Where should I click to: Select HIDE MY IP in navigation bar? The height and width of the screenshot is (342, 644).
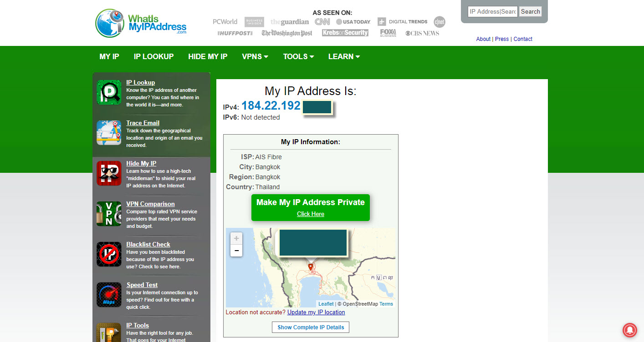point(208,56)
